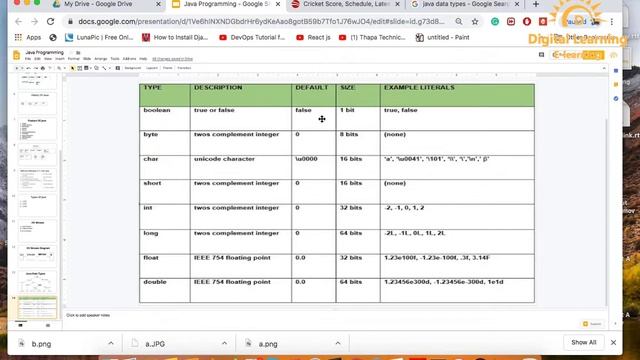
Task: Close the downloads bar
Action: click(x=613, y=342)
